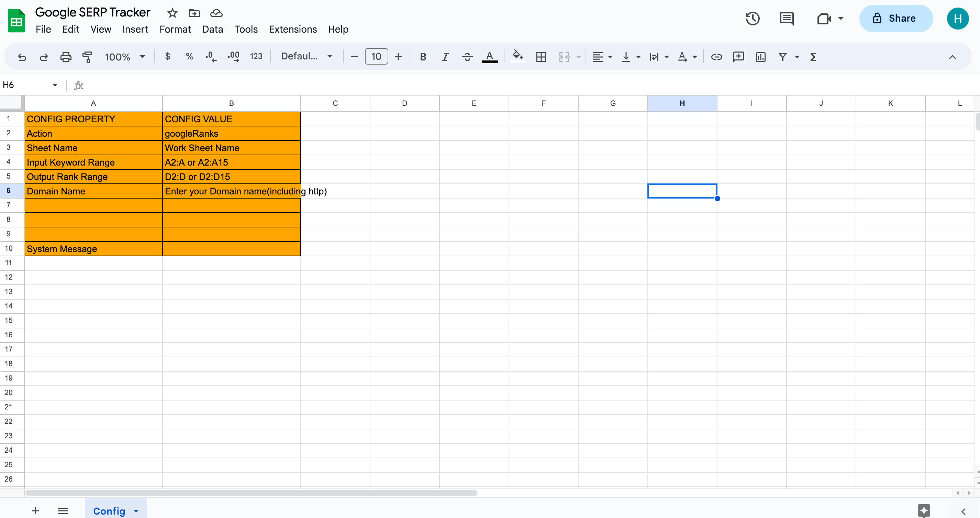The image size is (980, 518).
Task: Open all comments icon
Action: click(x=786, y=18)
